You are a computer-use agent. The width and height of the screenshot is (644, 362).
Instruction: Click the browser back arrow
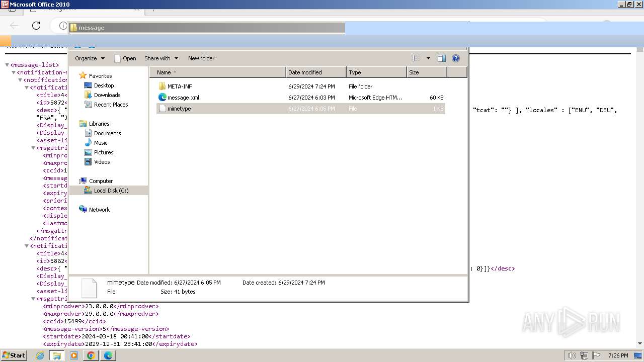click(14, 25)
